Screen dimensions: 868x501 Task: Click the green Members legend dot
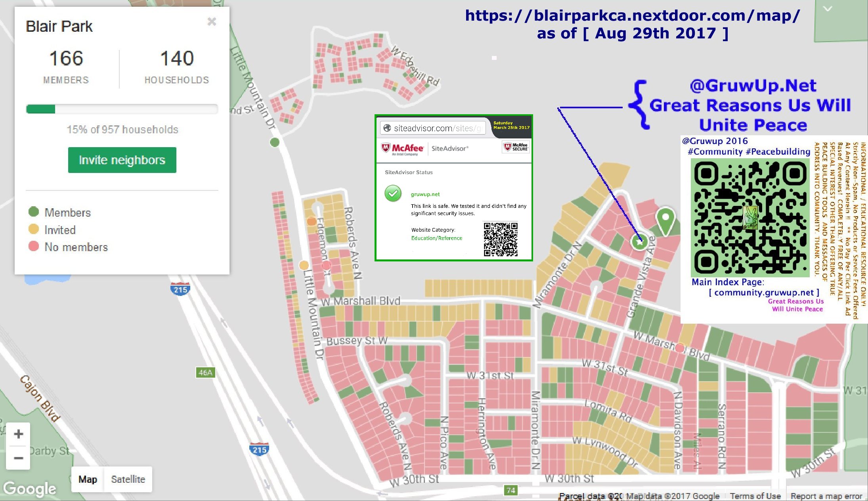click(x=34, y=212)
